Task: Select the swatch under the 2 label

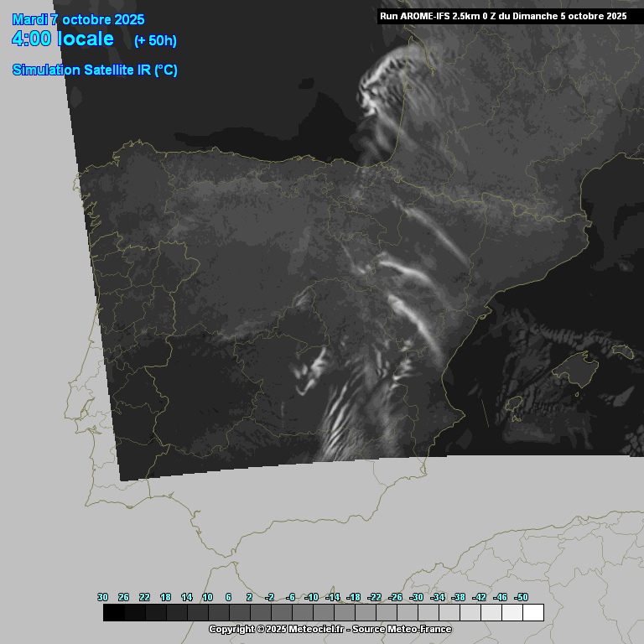Action: point(260,613)
